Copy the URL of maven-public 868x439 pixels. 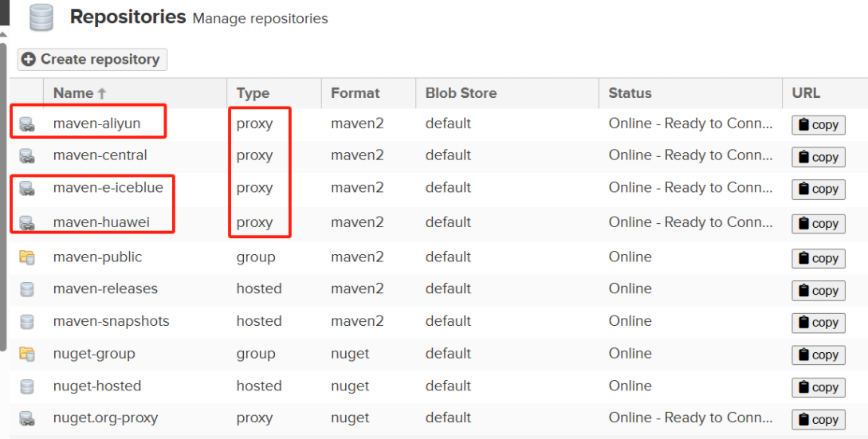[818, 258]
